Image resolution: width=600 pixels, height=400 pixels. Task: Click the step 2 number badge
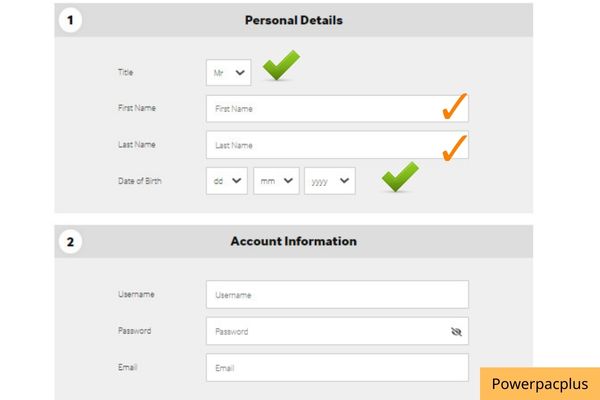click(x=70, y=242)
